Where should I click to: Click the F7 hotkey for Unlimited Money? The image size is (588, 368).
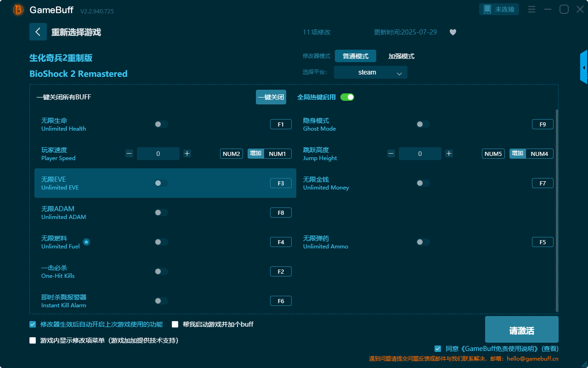[x=543, y=183]
